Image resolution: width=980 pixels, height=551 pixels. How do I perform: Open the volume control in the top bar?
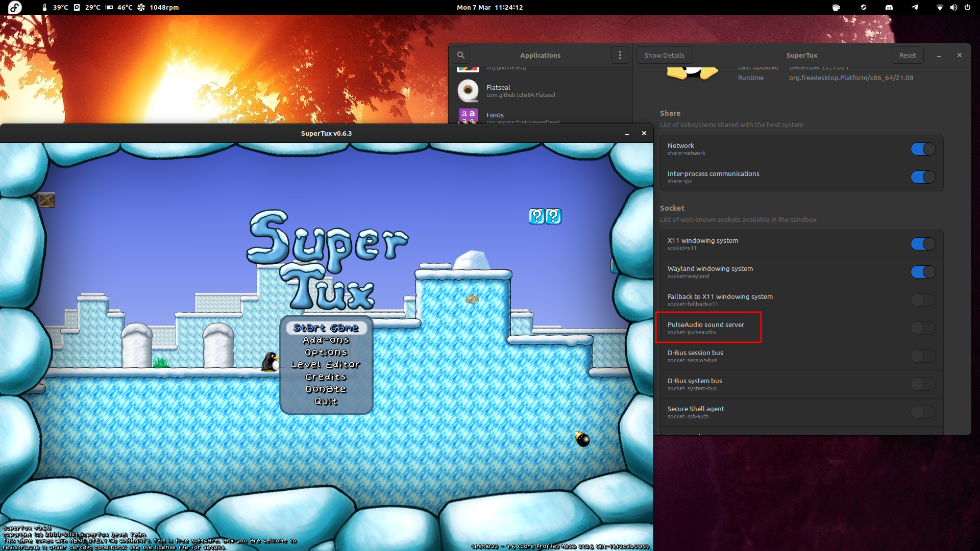pyautogui.click(x=954, y=7)
